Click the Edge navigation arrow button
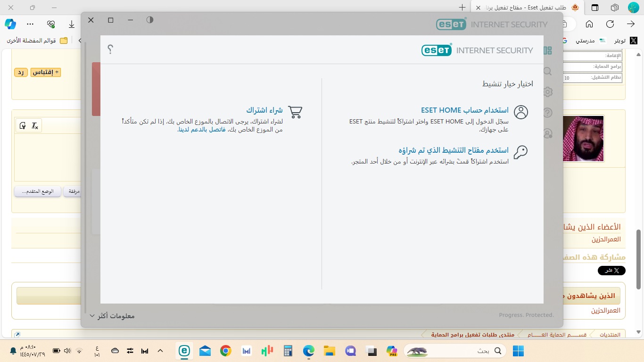The width and height of the screenshot is (644, 362). coord(631,24)
